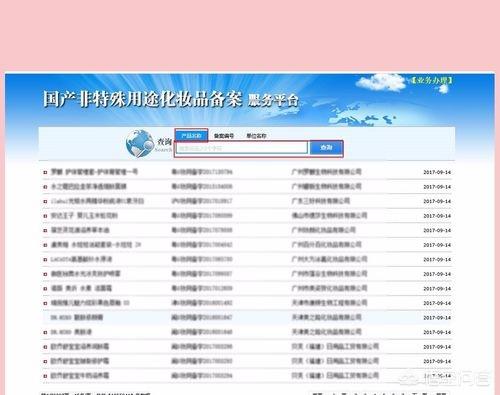Screen dimensions: 500x395
Task: Open the 【业务办理】 link in the banner
Action: tap(432, 80)
